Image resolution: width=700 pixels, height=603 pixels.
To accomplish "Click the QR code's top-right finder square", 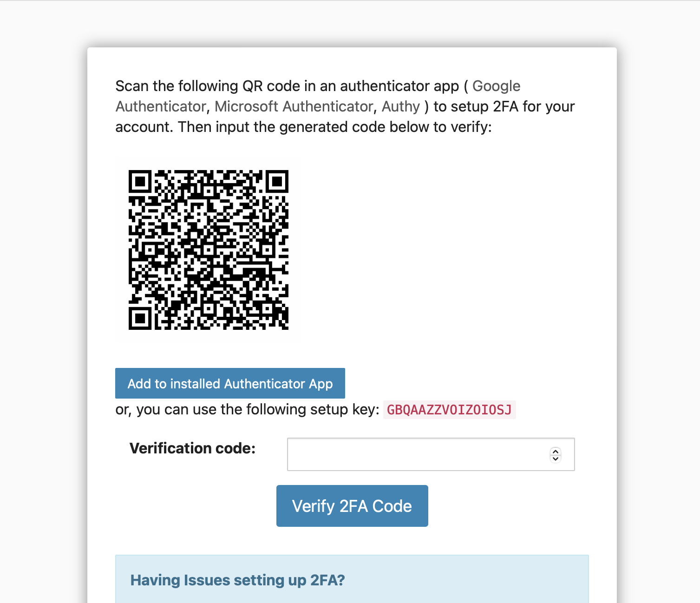I will [x=277, y=181].
